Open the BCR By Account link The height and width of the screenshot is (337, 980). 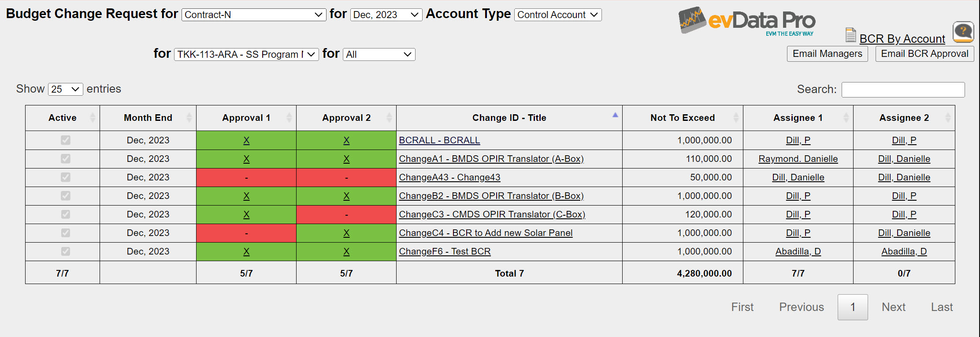(x=902, y=39)
